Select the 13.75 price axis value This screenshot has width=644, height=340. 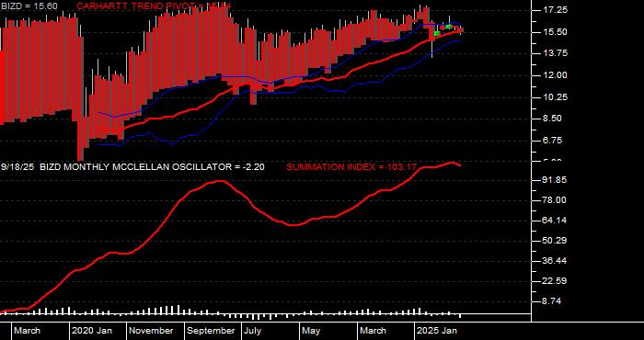coord(555,53)
